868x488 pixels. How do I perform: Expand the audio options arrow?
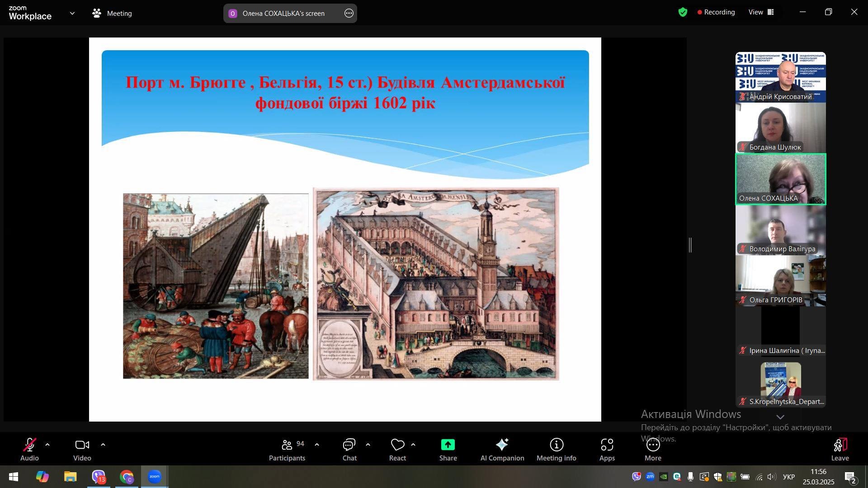[x=47, y=445]
